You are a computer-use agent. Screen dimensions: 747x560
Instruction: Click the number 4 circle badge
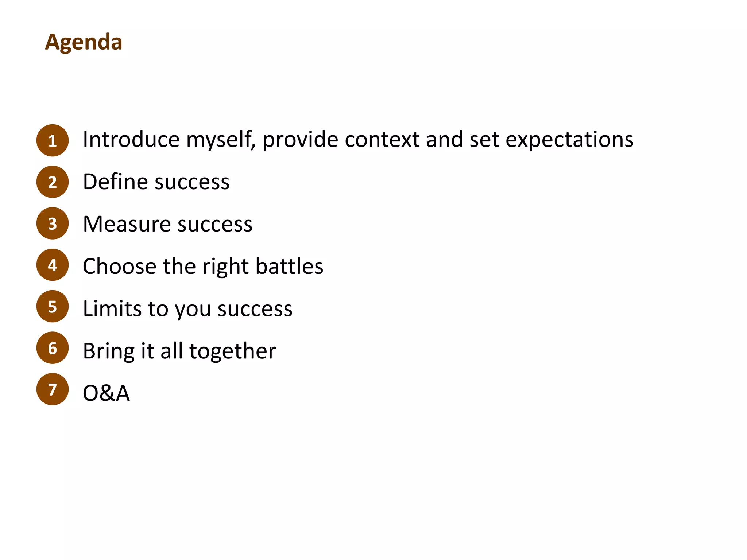(x=53, y=265)
